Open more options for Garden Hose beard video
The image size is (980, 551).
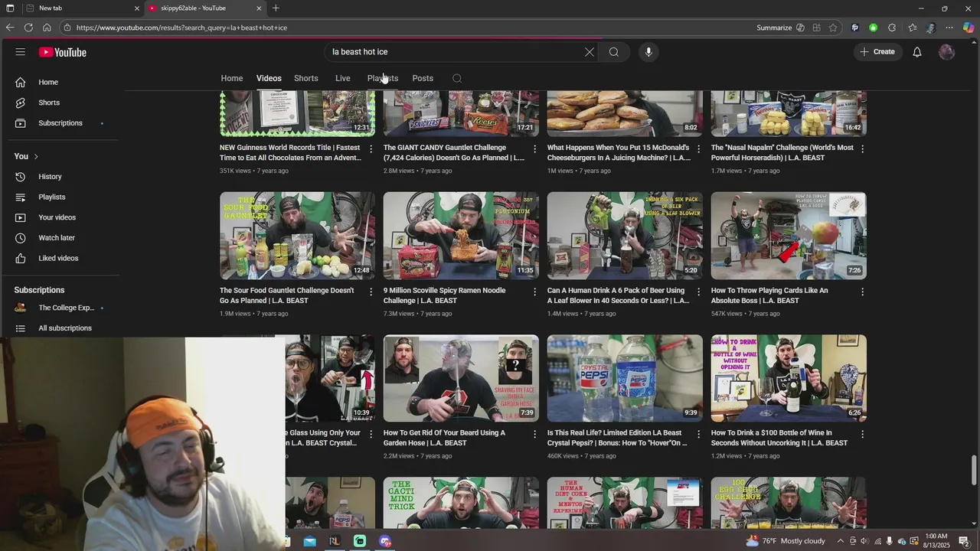535,434
